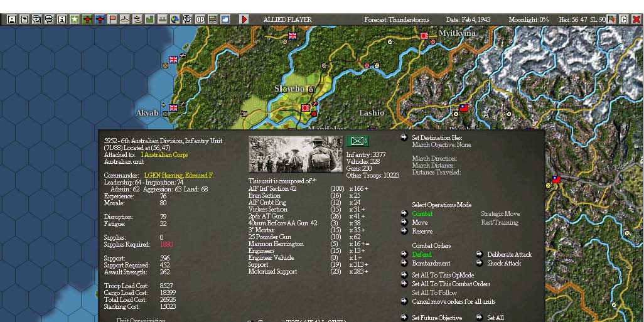Click the green land terrain toolbar icon
This screenshot has width=644, height=322.
click(x=150, y=19)
